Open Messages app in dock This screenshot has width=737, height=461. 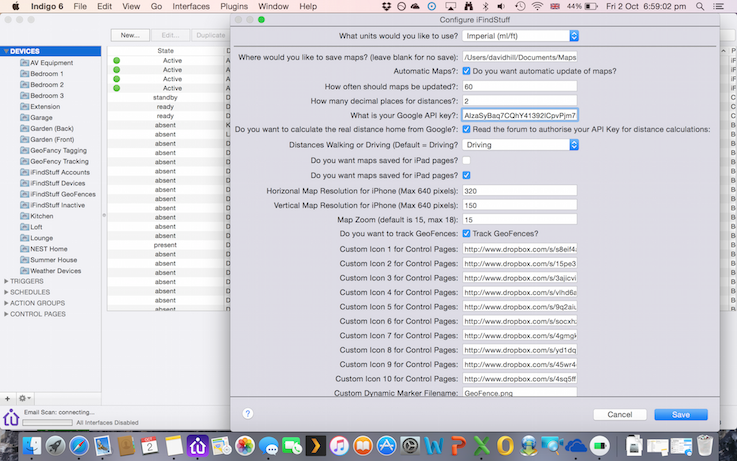268,445
